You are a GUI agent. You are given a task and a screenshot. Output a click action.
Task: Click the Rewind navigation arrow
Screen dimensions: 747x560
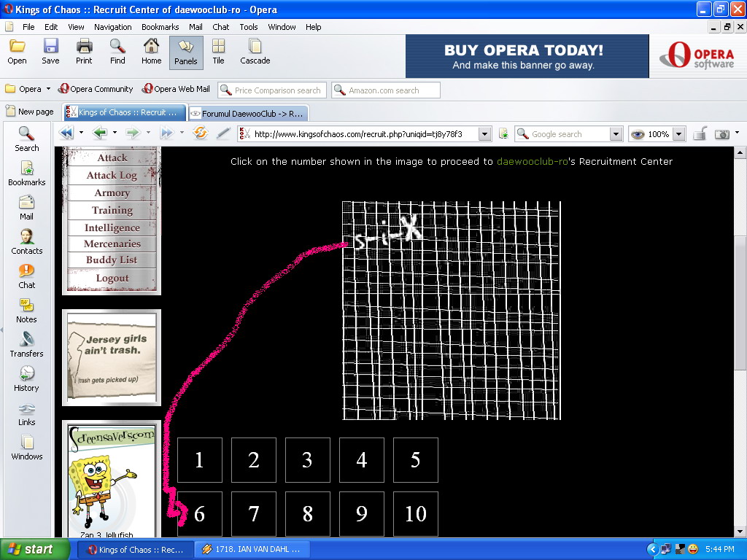coord(66,133)
